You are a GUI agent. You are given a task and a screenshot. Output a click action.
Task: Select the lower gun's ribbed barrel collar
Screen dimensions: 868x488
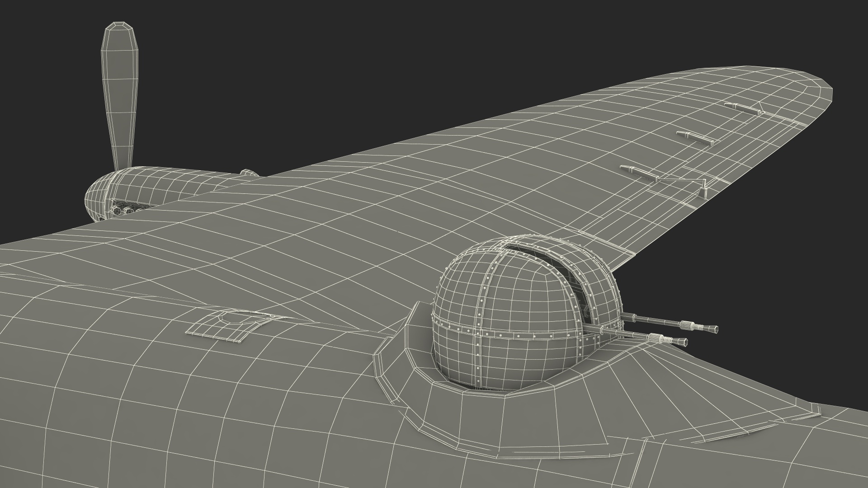click(x=656, y=337)
